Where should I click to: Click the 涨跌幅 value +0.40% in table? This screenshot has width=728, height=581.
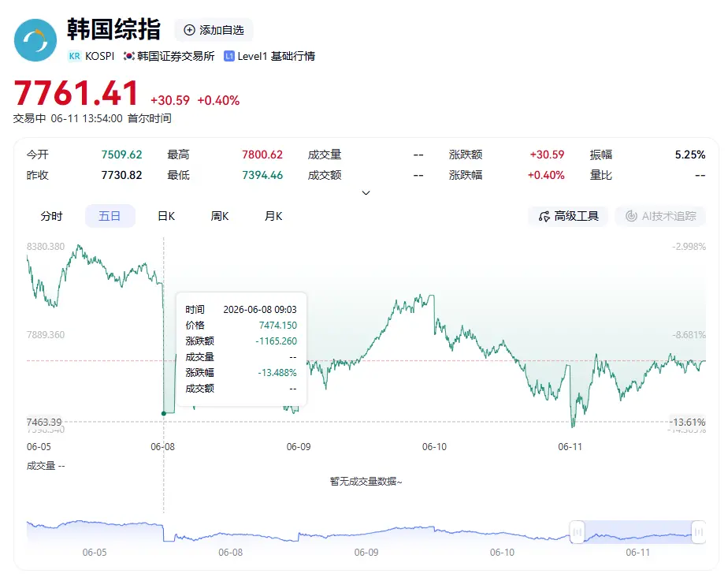coord(546,175)
